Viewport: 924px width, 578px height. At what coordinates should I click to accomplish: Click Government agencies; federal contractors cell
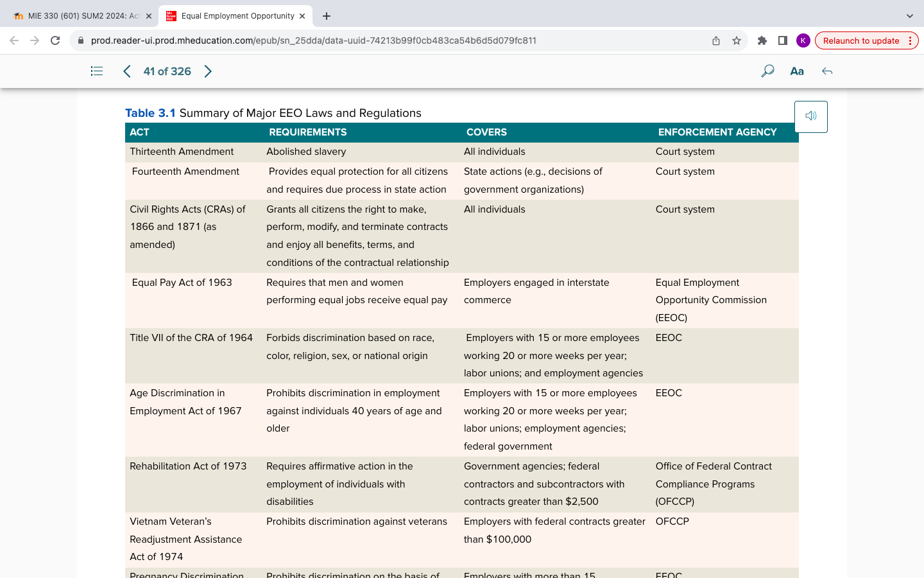coord(544,484)
